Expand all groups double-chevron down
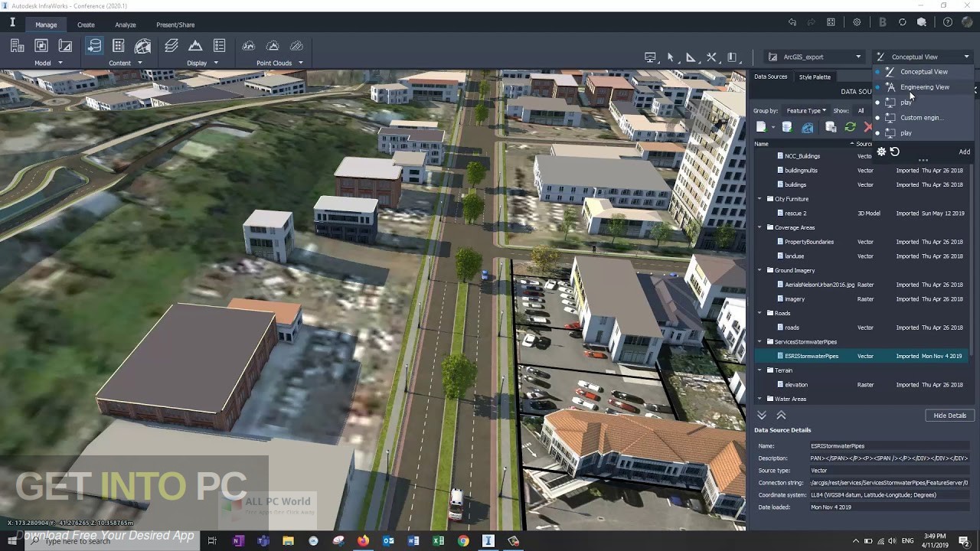 click(762, 415)
